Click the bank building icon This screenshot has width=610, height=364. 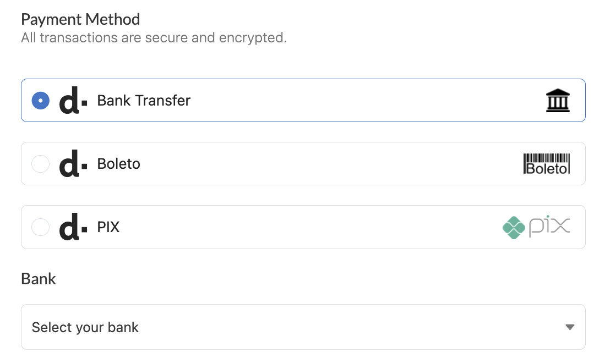[558, 101]
